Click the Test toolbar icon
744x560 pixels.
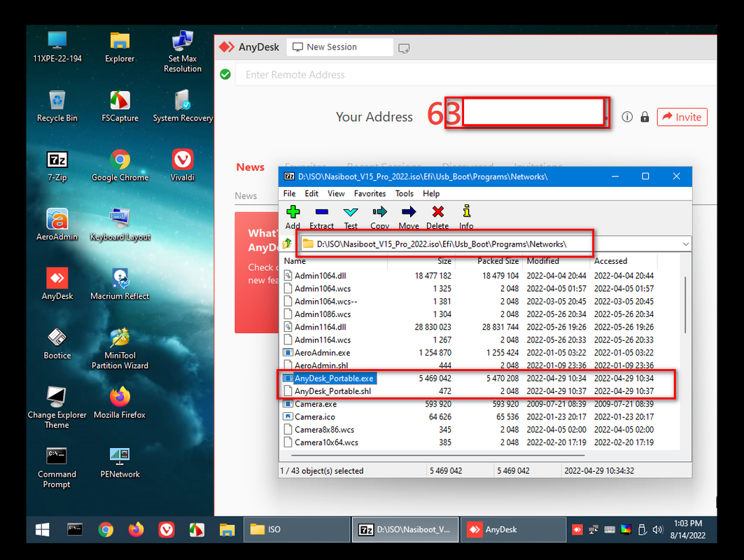point(351,211)
